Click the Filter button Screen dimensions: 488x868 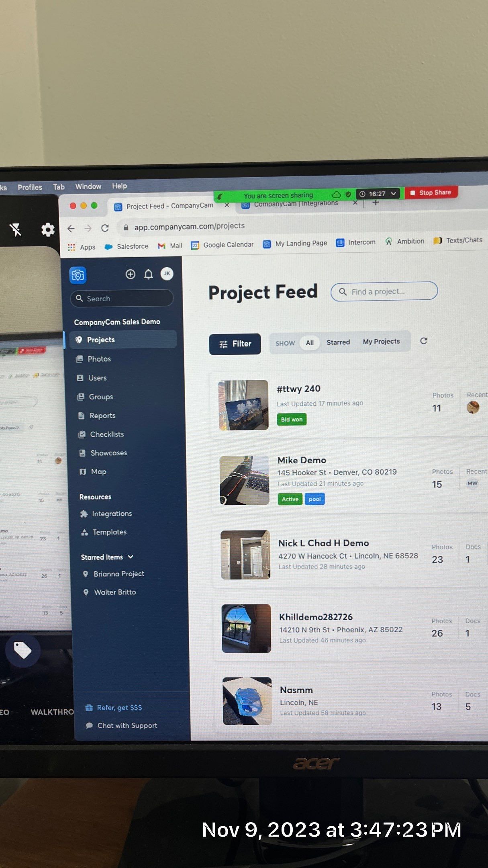(235, 344)
